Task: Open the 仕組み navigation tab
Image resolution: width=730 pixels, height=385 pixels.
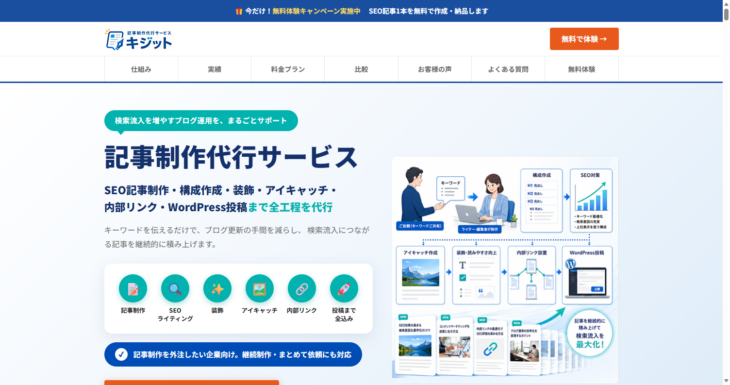Action: coord(141,69)
